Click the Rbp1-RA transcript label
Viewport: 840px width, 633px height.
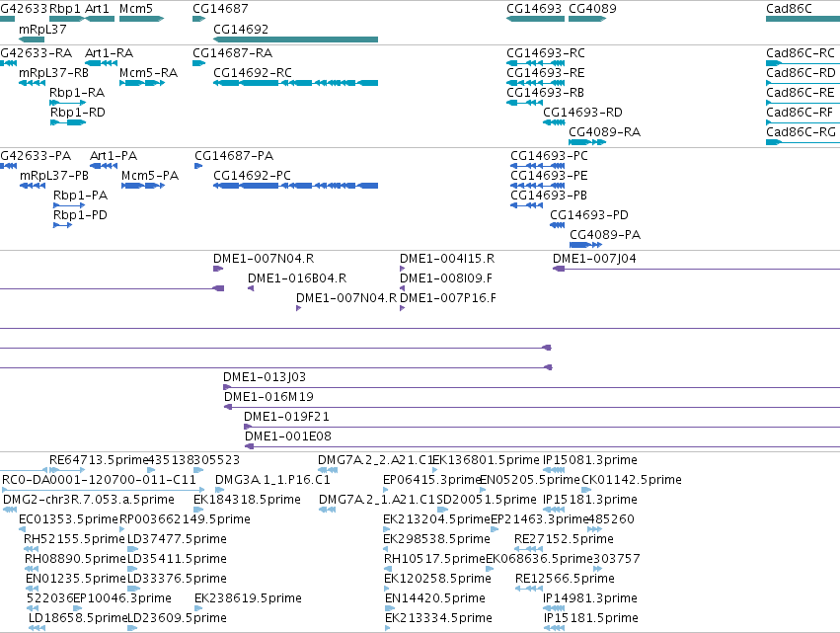point(77,93)
